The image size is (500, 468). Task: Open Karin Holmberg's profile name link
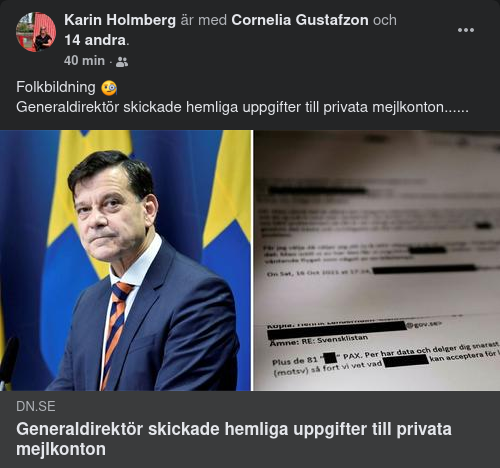pos(120,20)
